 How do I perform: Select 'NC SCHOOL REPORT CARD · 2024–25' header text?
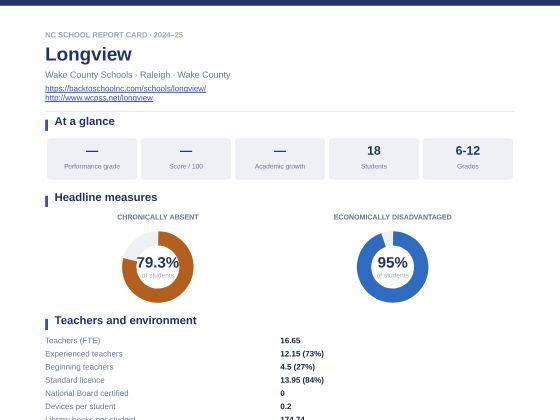tap(114, 35)
